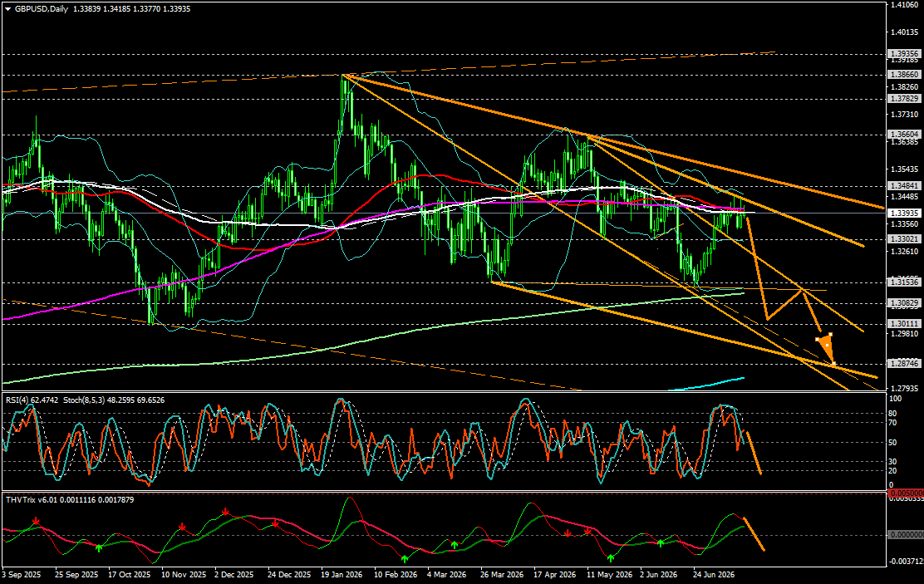Click the 4 Mar 2026 date on the time axis
The height and width of the screenshot is (584, 924).
tap(447, 575)
